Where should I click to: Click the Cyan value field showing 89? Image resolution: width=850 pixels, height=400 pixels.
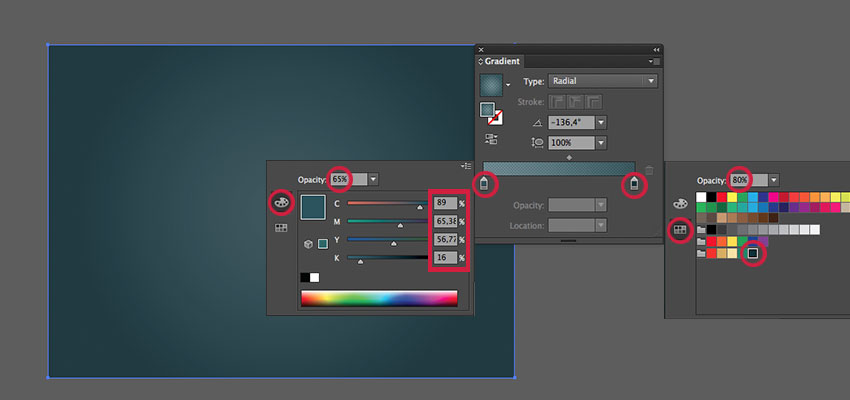pos(444,203)
